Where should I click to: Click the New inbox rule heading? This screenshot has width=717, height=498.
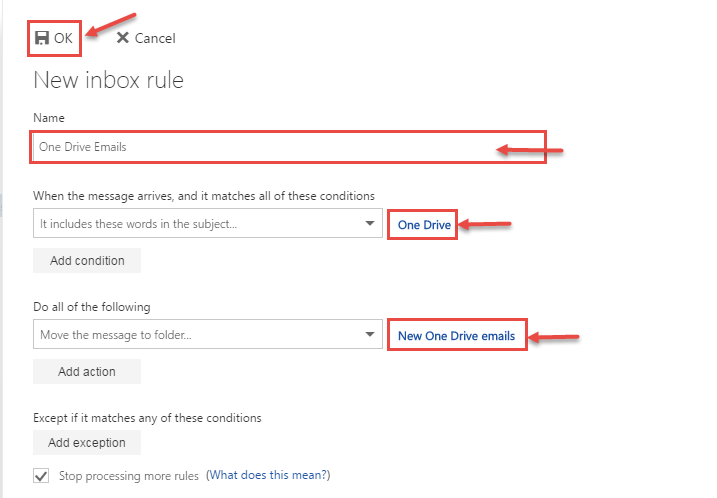coord(108,80)
